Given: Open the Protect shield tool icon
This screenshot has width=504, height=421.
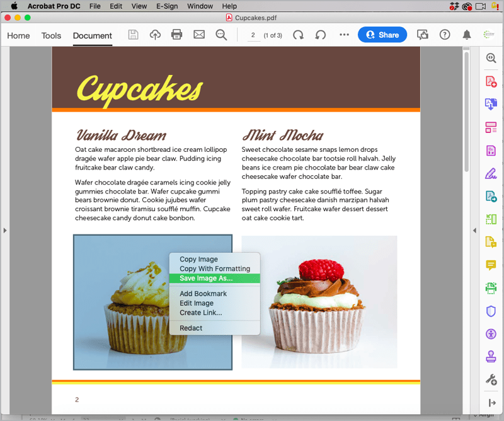Looking at the screenshot, I should pos(491,311).
